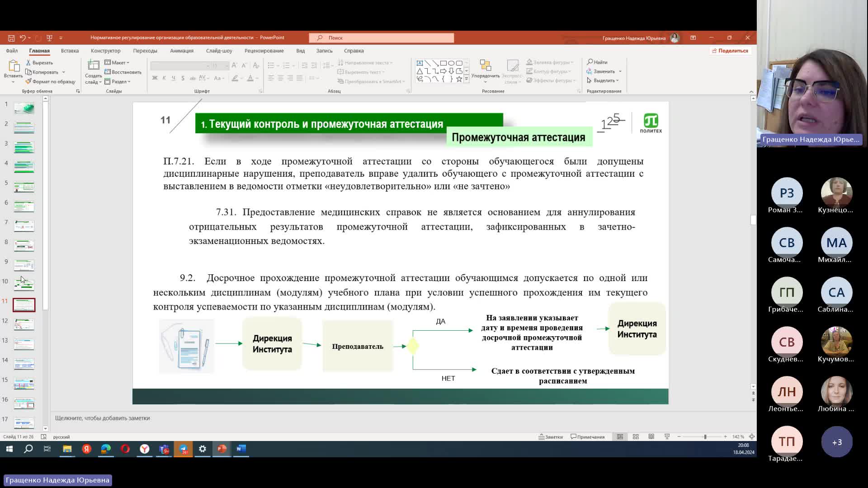Choose the rectangle shape in the gallery
Image resolution: width=868 pixels, height=488 pixels.
(443, 63)
